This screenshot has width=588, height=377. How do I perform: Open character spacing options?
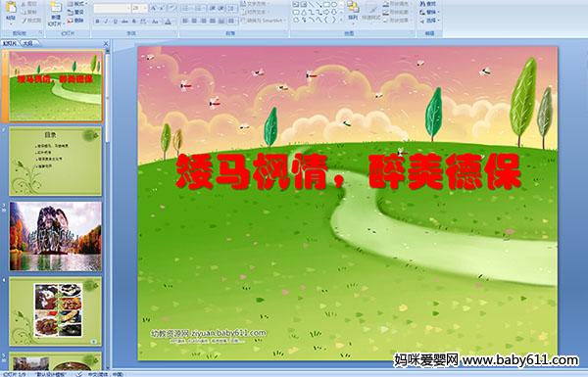coord(143,22)
